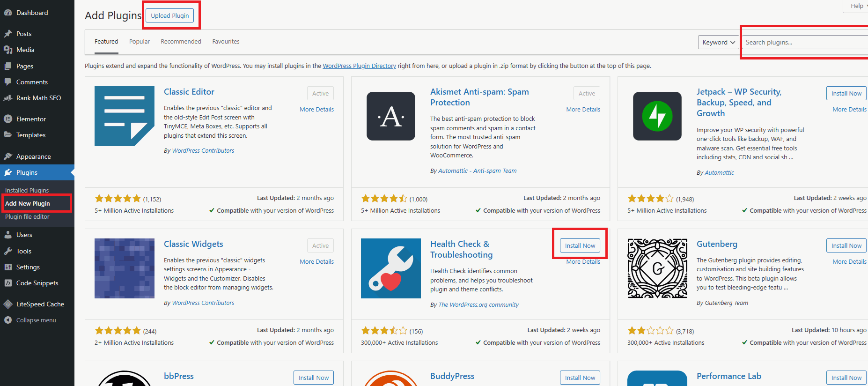Viewport: 868px width, 386px height.
Task: Install the Jetpack plugin now
Action: pyautogui.click(x=846, y=93)
